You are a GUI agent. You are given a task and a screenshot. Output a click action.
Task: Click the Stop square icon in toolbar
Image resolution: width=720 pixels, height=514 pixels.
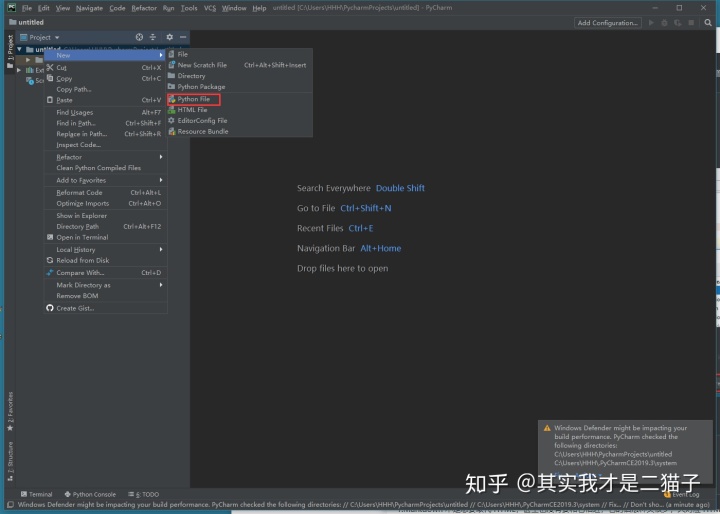coord(691,23)
